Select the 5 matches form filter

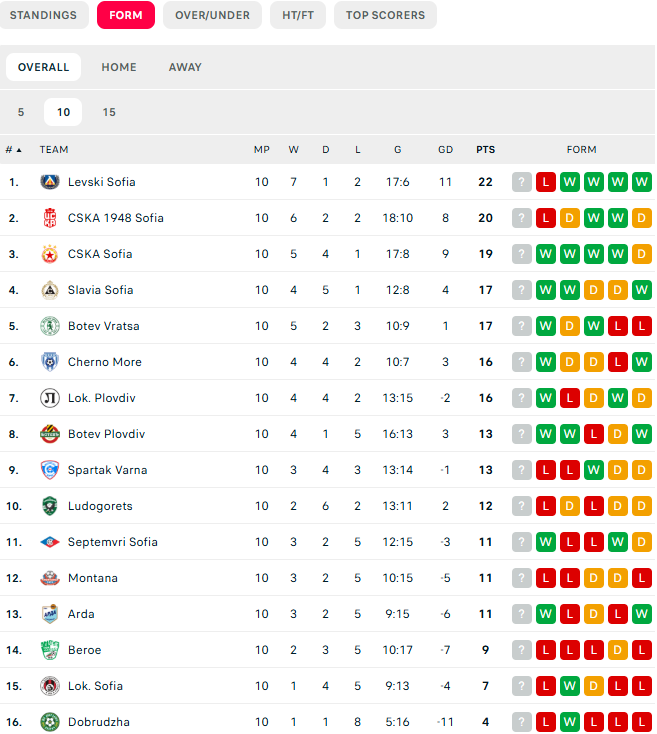coord(21,112)
